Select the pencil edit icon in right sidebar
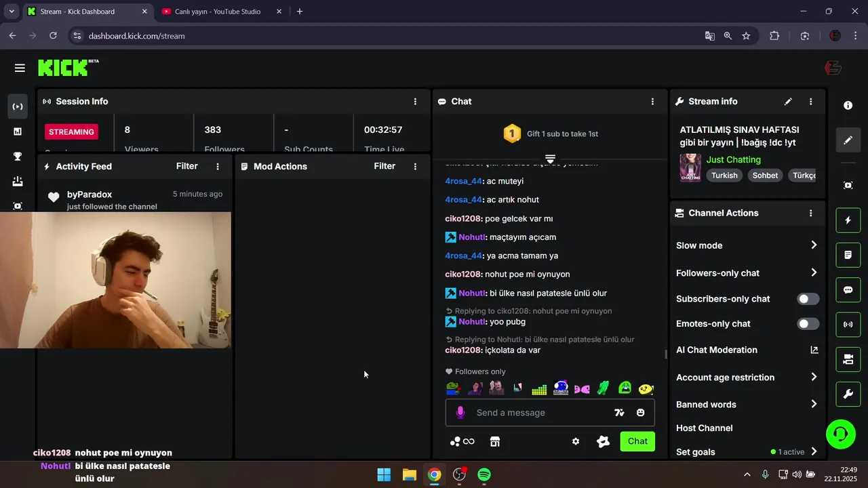The width and height of the screenshot is (868, 488). tap(848, 140)
